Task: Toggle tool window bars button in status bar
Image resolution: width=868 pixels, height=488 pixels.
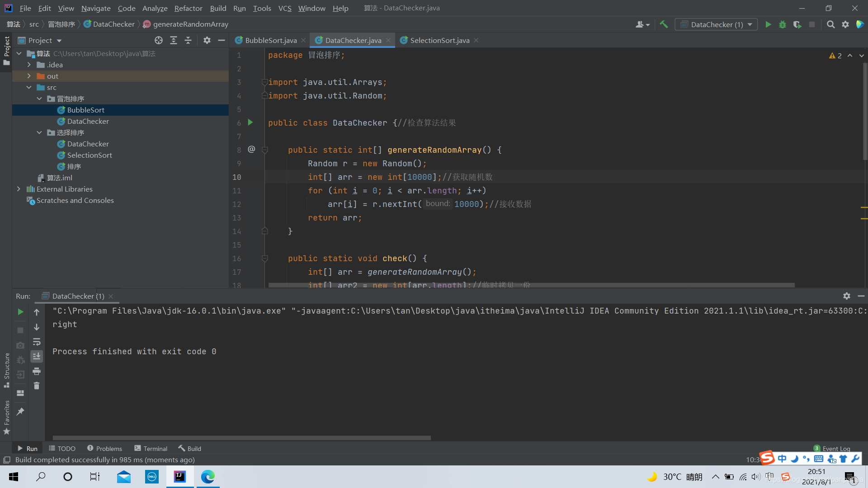Action: [x=7, y=460]
